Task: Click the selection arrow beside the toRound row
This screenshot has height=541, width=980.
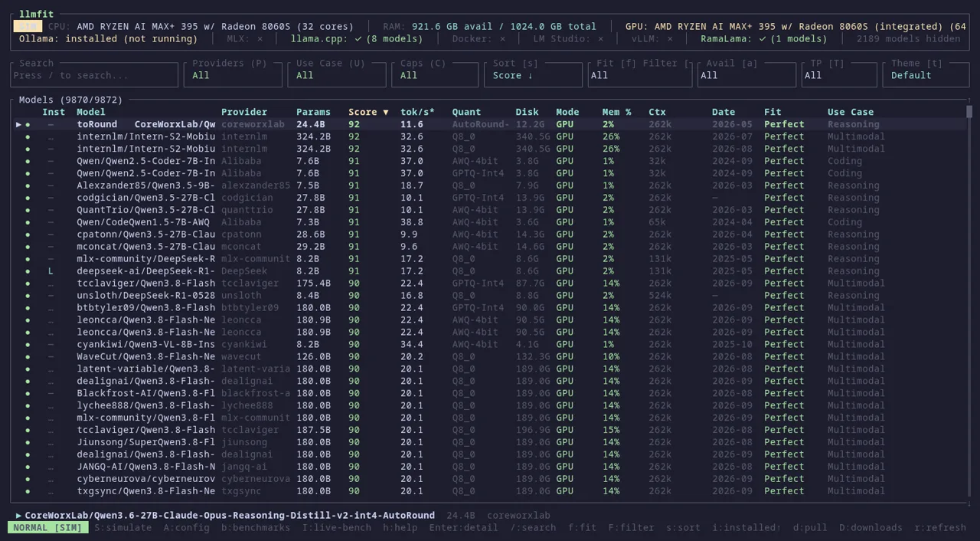Action: [19, 124]
